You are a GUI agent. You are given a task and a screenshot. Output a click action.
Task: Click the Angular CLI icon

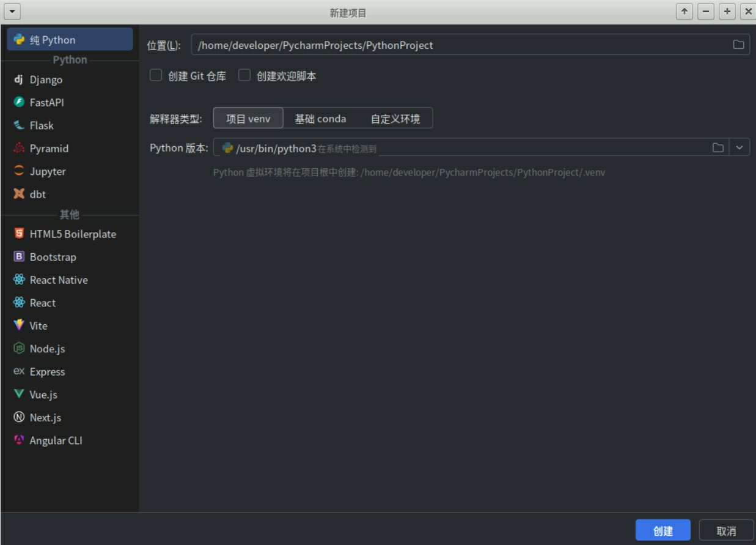pyautogui.click(x=19, y=440)
